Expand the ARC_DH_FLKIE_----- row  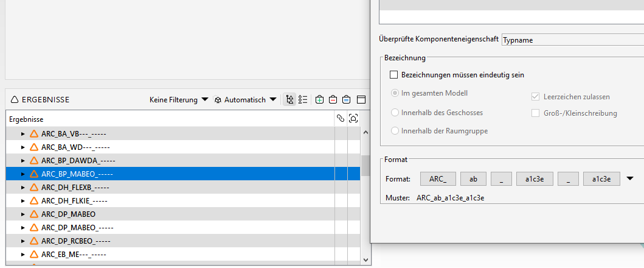(x=23, y=201)
